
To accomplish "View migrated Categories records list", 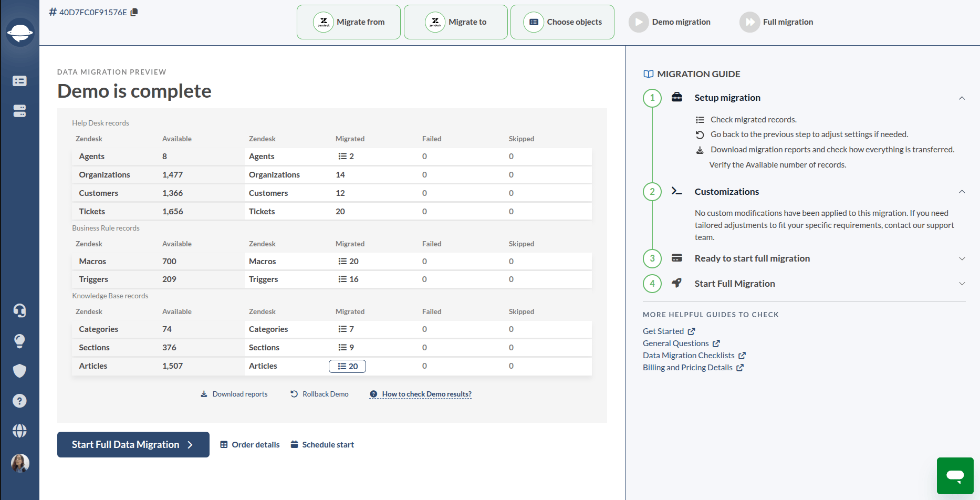I will point(346,329).
